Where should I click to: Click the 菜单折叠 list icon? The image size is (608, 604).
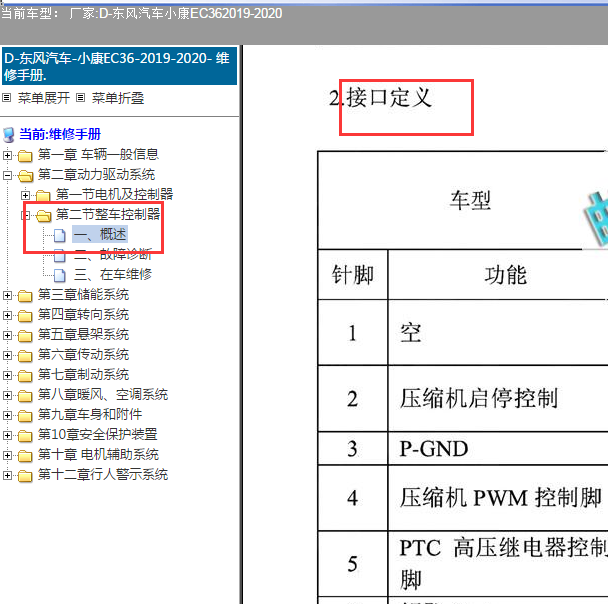click(80, 98)
